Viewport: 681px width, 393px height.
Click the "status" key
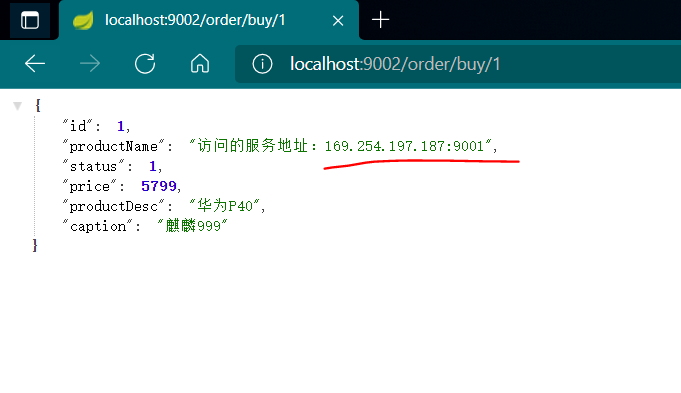93,166
